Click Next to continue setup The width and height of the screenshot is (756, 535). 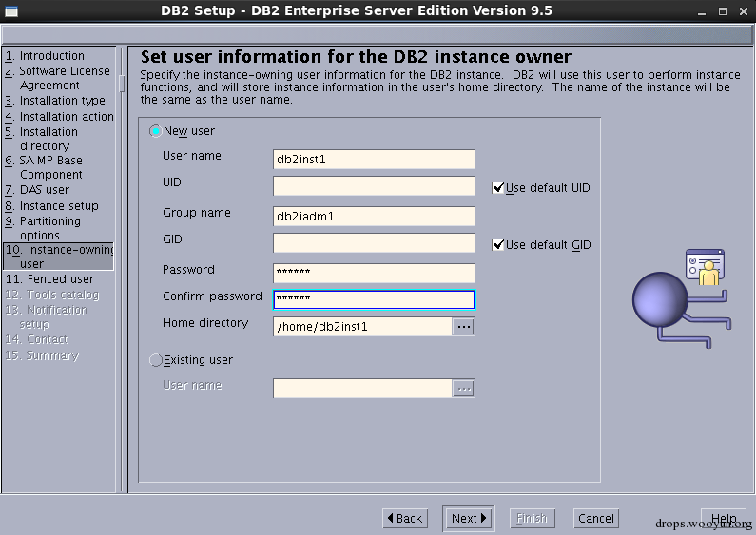469,519
